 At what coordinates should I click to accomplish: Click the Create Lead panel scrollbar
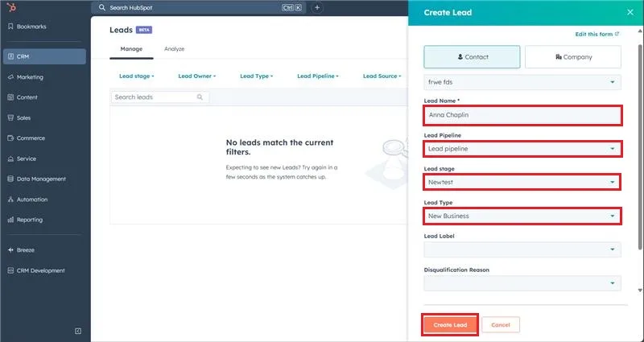coord(640,161)
